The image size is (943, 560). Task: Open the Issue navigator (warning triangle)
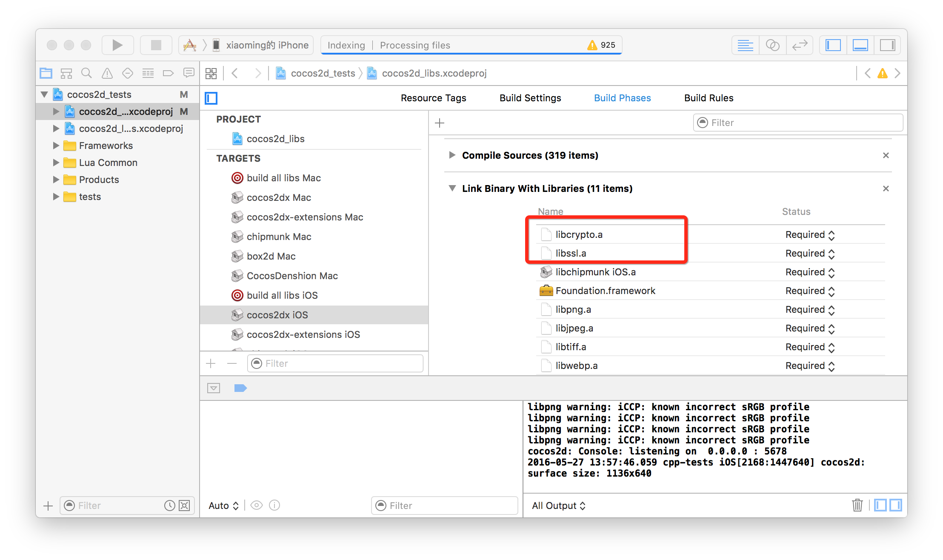point(107,73)
